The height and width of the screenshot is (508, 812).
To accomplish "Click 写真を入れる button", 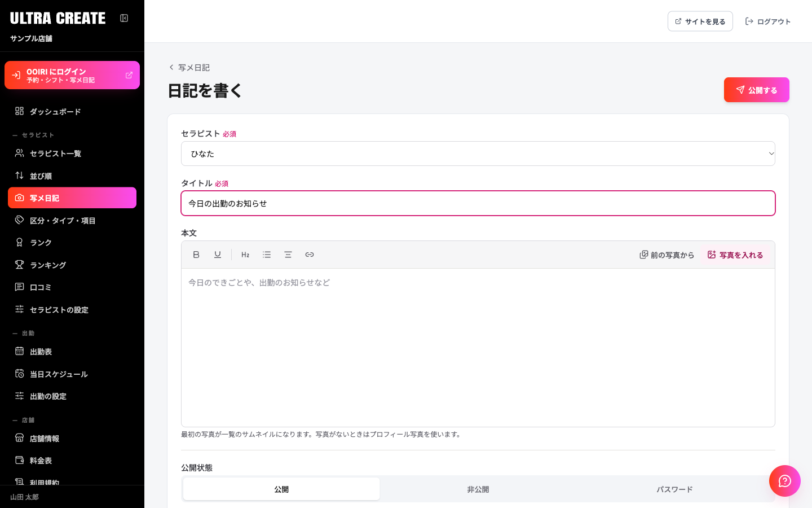I will coord(735,255).
